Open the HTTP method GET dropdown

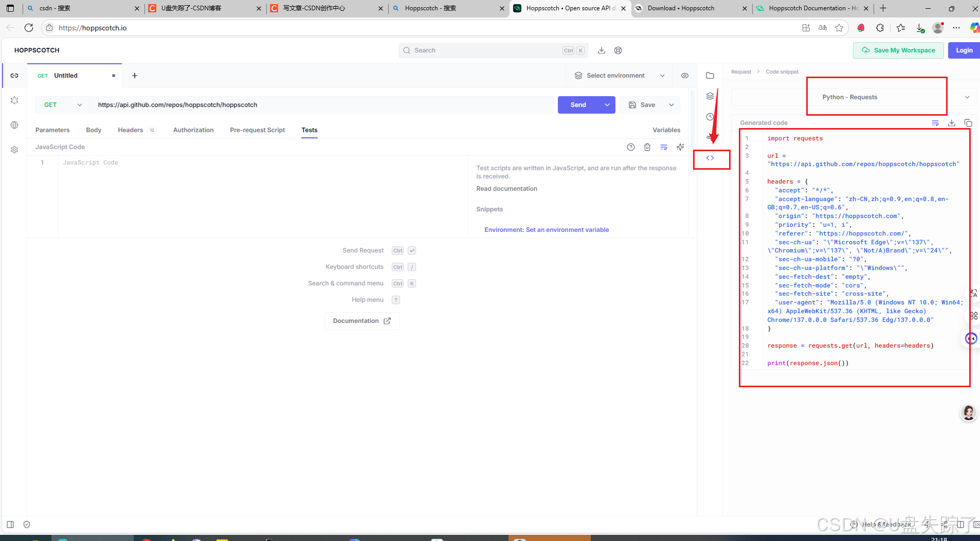63,105
